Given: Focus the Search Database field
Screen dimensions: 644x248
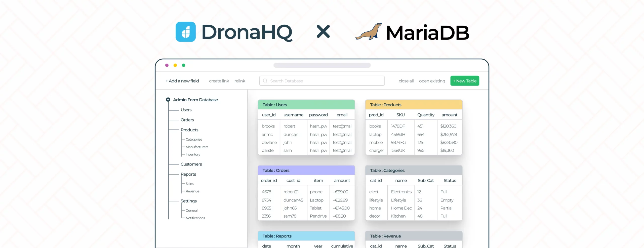Looking at the screenshot, I should point(322,81).
